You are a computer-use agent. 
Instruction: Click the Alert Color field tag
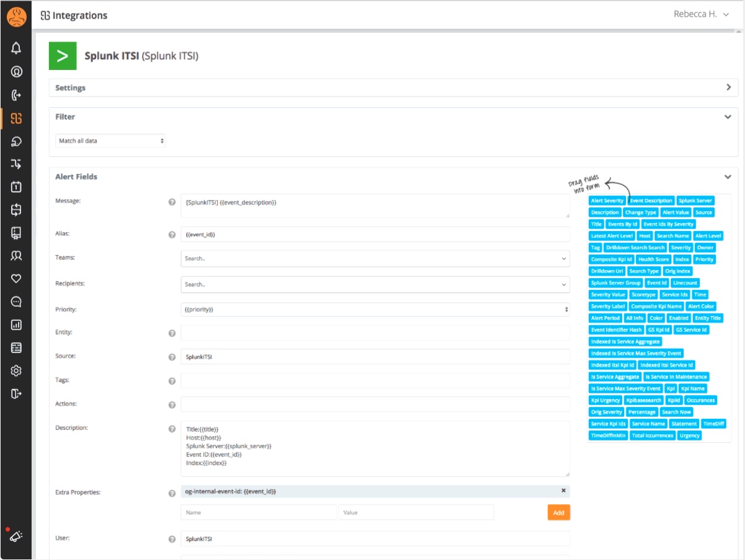tap(701, 307)
